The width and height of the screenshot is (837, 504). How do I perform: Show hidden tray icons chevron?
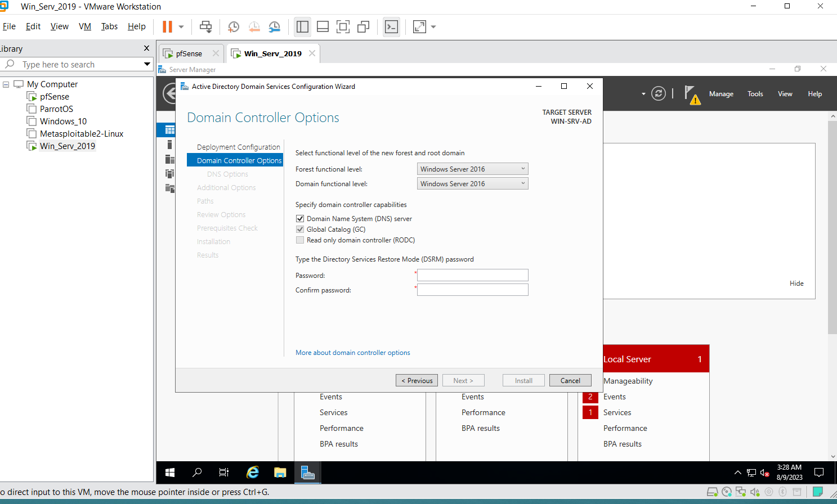pyautogui.click(x=738, y=472)
